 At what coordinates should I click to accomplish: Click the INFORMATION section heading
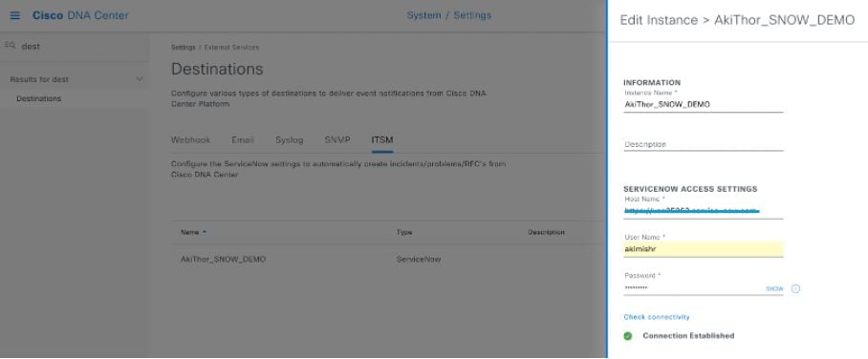click(x=652, y=83)
